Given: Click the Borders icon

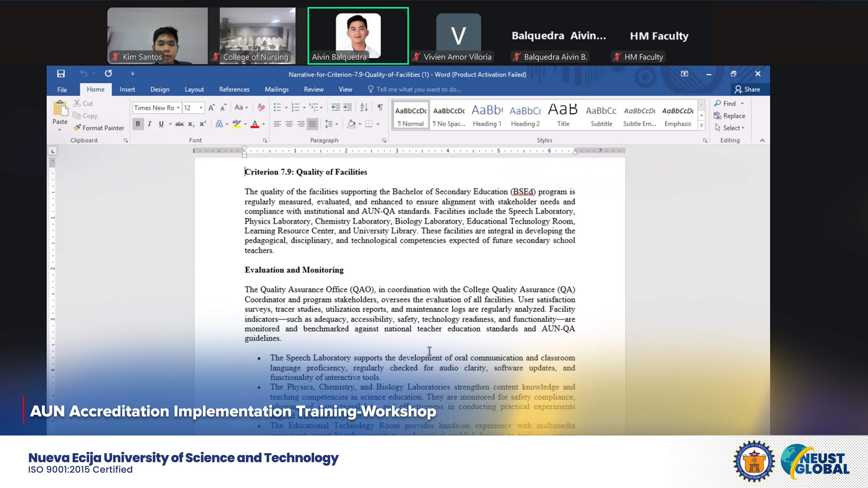Looking at the screenshot, I should click(x=369, y=124).
